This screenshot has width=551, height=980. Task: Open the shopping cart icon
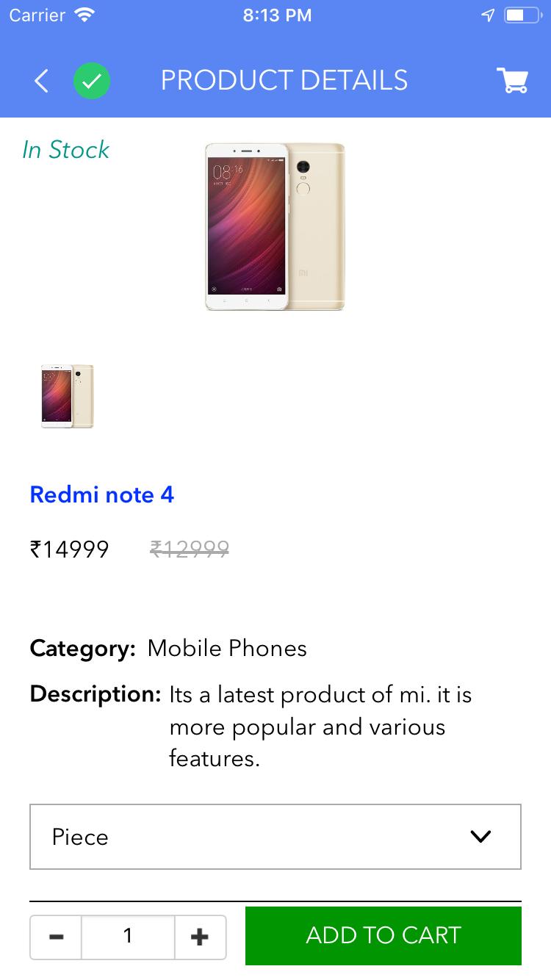point(512,80)
